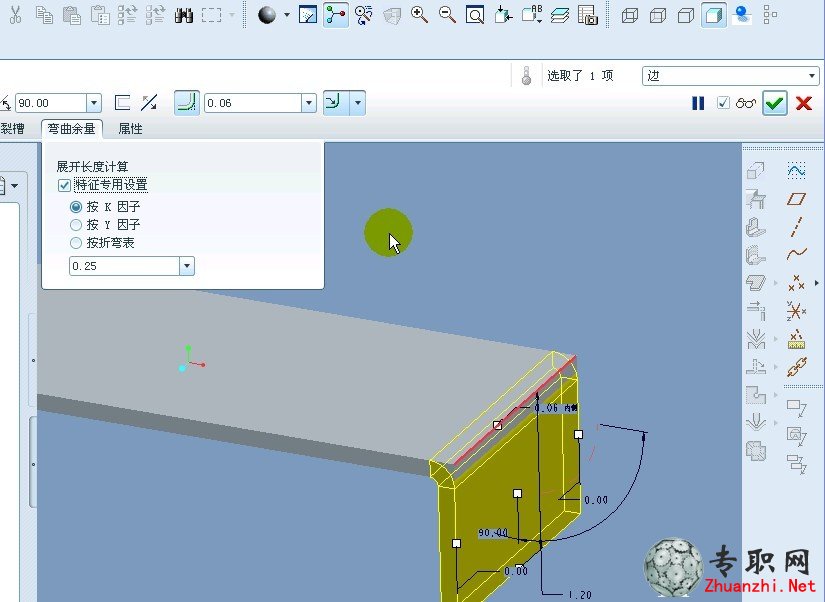This screenshot has height=602, width=825.
Task: Click the 1.20 dimension label in model
Action: [580, 595]
